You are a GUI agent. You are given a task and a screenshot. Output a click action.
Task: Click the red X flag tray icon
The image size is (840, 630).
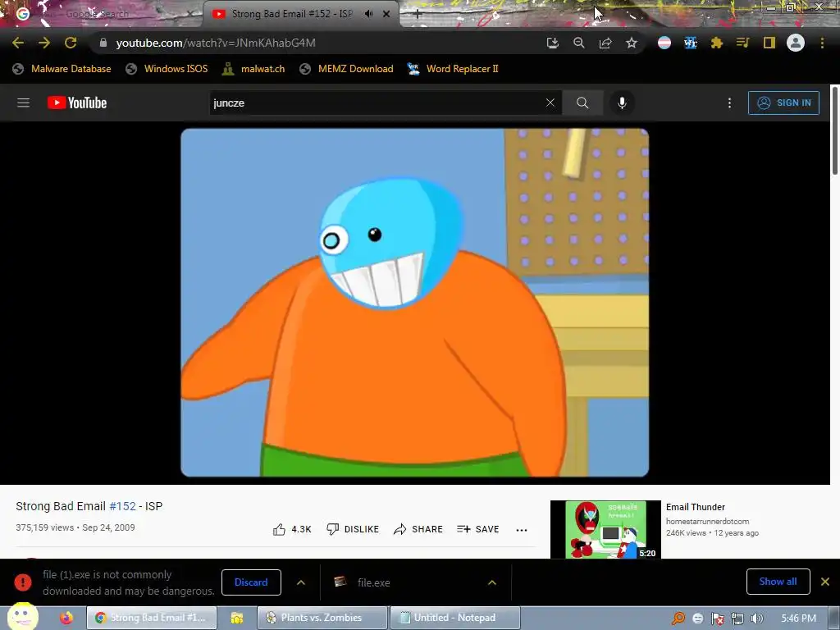click(x=717, y=619)
